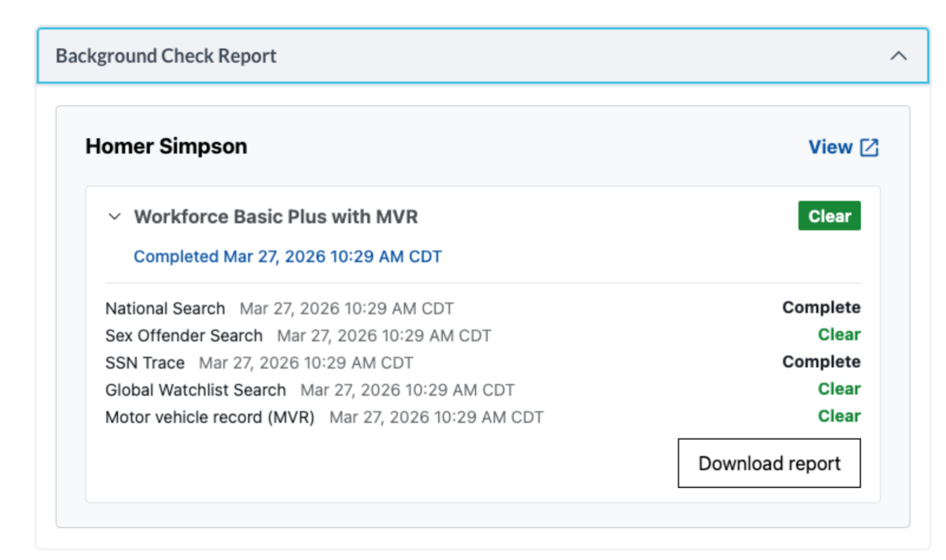Click the Sex Offender Search row label
Viewport: 946px width, 560px height.
tap(184, 335)
